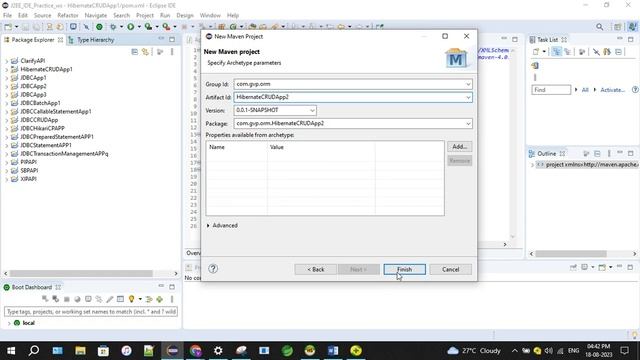The image size is (640, 360).
Task: Open the Open Perspective icon
Action: click(617, 27)
